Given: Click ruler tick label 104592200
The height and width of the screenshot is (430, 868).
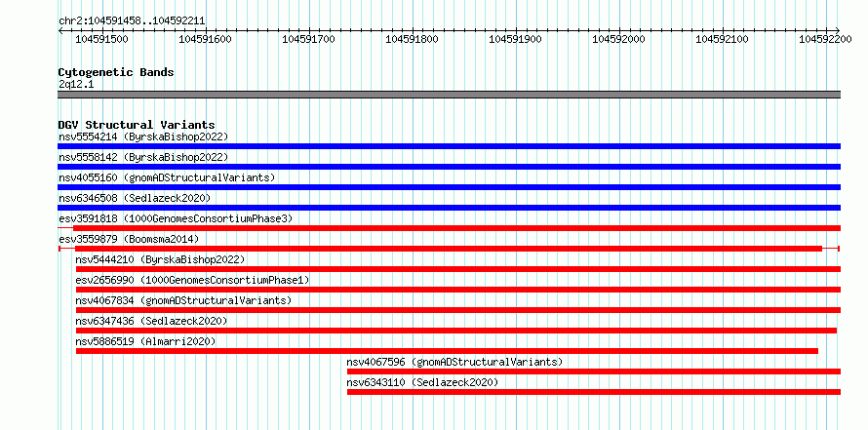Looking at the screenshot, I should pyautogui.click(x=825, y=39).
